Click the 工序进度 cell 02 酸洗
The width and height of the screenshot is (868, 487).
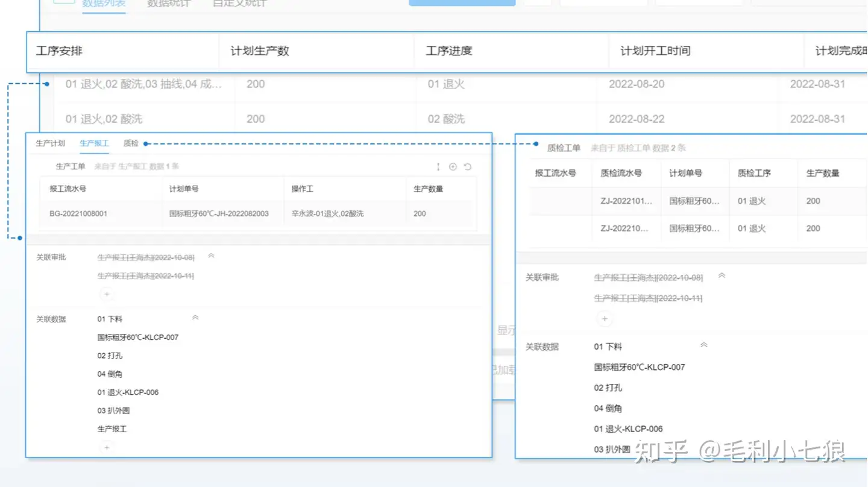pyautogui.click(x=447, y=119)
